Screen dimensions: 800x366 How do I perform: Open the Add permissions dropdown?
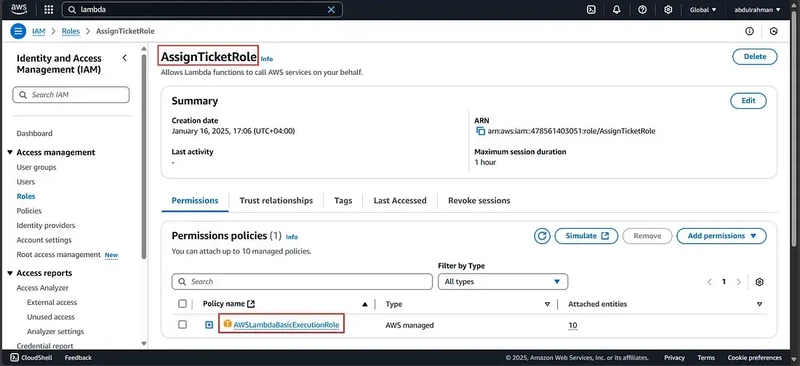(x=721, y=236)
